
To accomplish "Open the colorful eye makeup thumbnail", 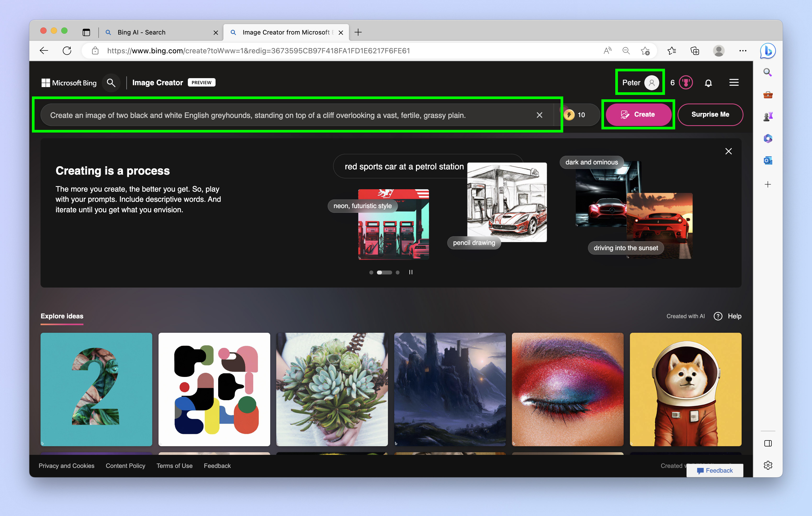I will 567,389.
